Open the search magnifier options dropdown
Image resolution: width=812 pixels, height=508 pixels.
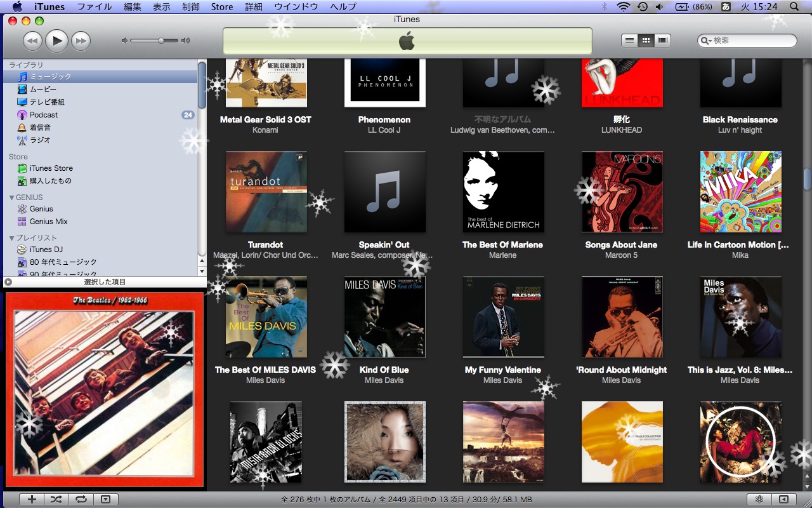tap(706, 41)
